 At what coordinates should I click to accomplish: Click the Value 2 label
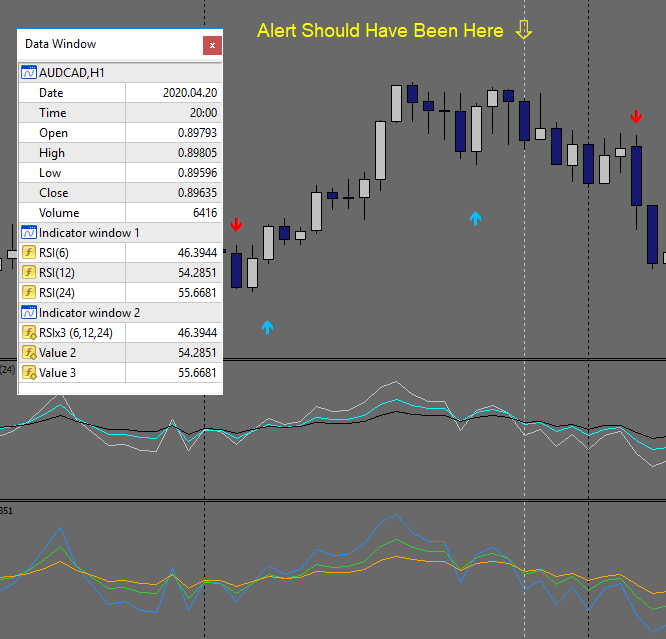[x=57, y=353]
